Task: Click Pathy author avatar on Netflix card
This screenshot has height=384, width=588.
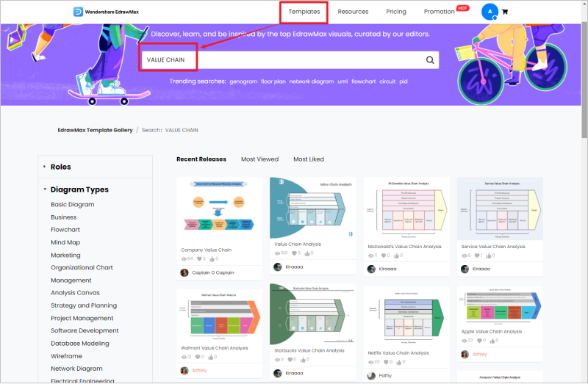Action: (x=371, y=376)
